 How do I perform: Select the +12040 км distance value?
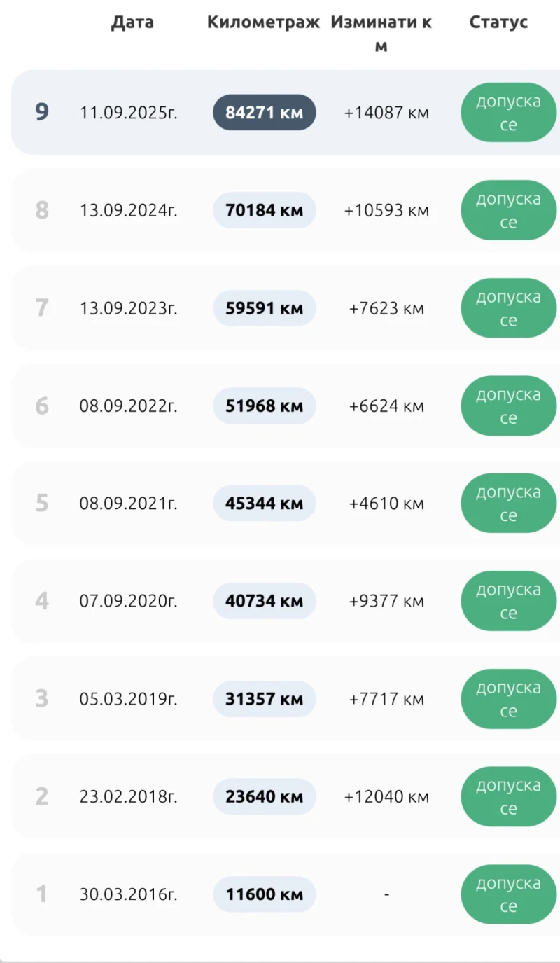(386, 797)
